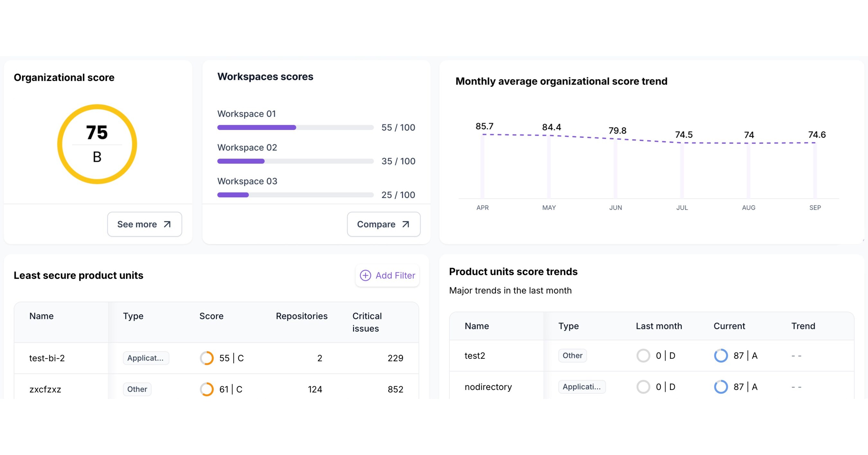Screen dimensions: 868x455
Task: Click the 79.8 data label
Action: coord(617,131)
